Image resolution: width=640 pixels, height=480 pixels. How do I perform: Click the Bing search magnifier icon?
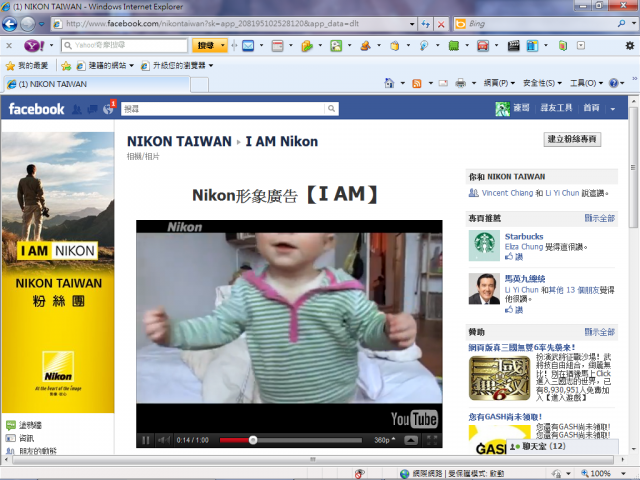tap(621, 24)
